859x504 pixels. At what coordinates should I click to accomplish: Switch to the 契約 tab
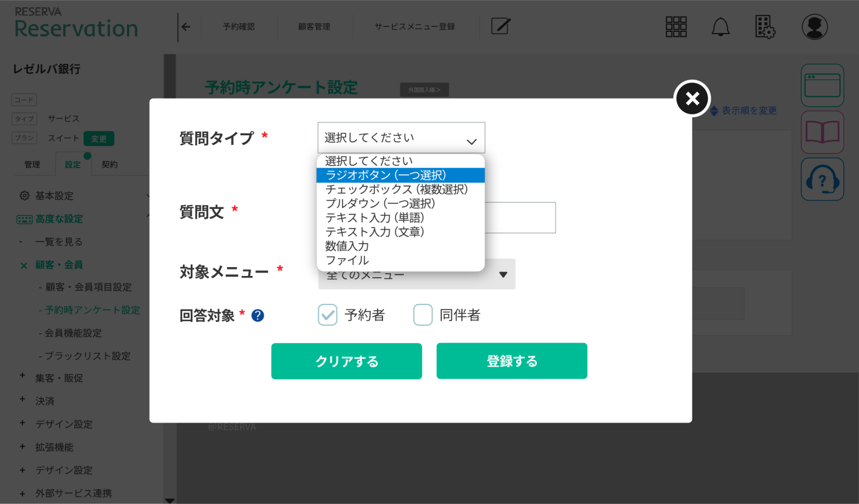110,165
